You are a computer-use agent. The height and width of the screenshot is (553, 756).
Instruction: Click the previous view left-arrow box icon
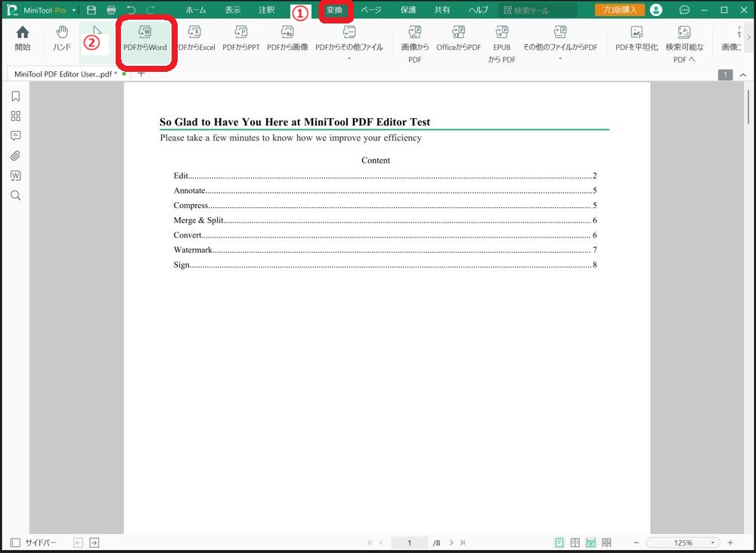[x=78, y=542]
